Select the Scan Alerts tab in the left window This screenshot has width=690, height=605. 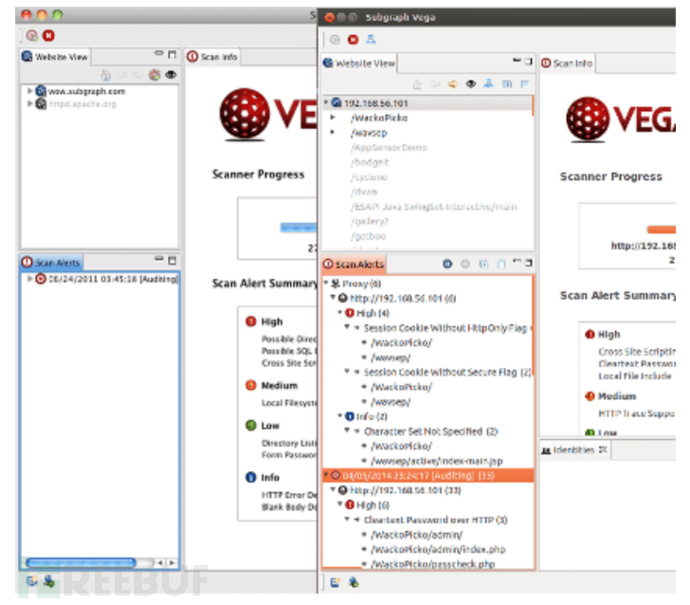click(51, 262)
